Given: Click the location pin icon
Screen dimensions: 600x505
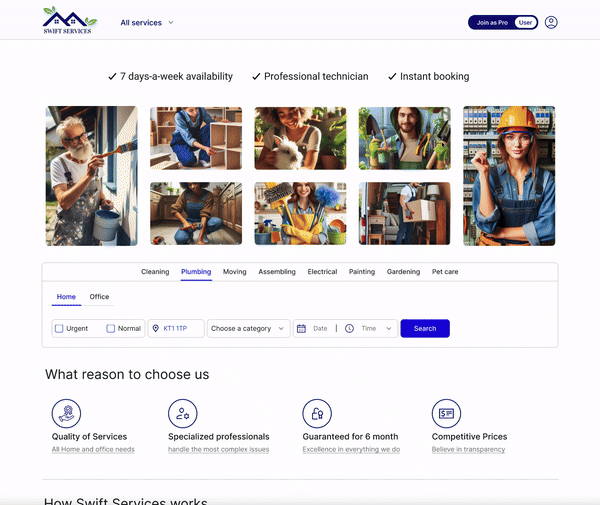Looking at the screenshot, I should tap(156, 328).
